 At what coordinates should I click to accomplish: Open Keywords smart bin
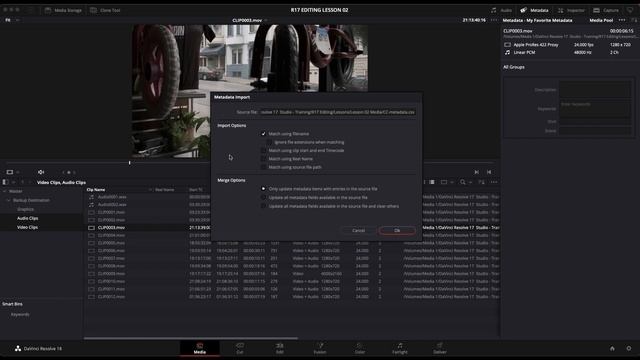tap(20, 314)
